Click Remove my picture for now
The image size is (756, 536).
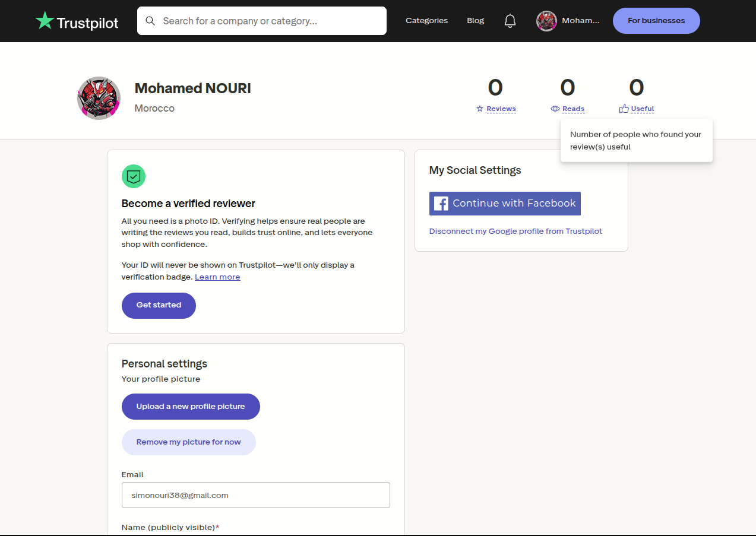coord(189,442)
